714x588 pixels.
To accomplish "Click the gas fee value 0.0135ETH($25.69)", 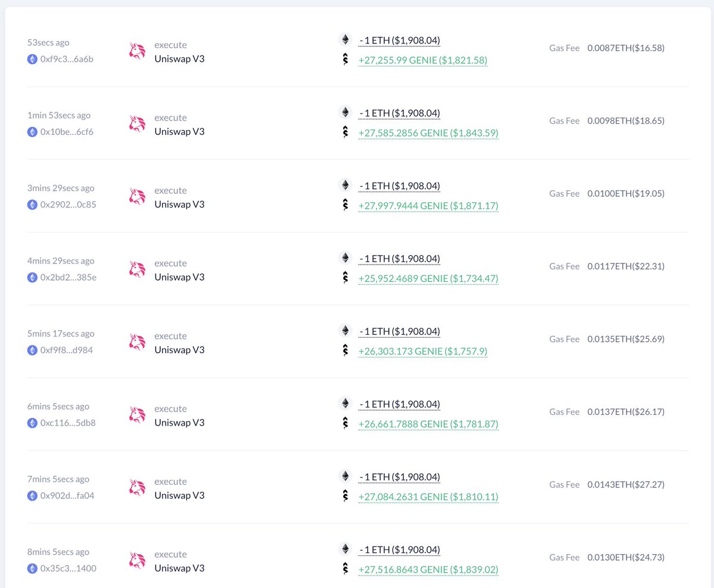I will [x=626, y=339].
